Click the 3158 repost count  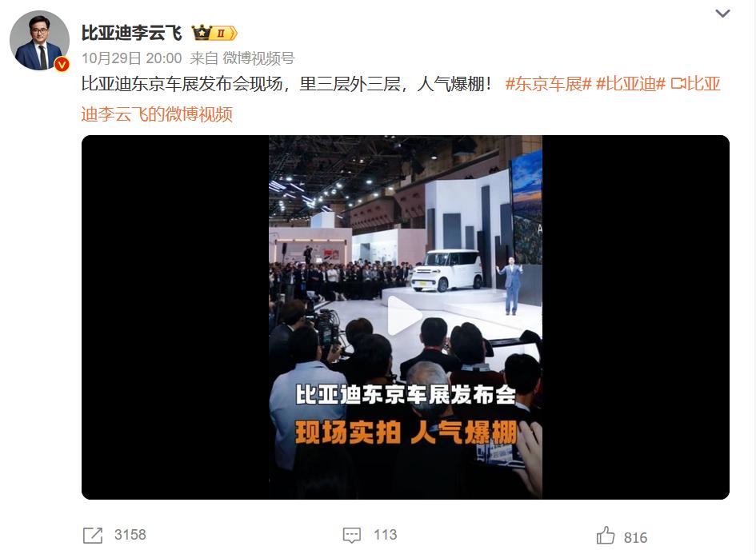pos(130,535)
